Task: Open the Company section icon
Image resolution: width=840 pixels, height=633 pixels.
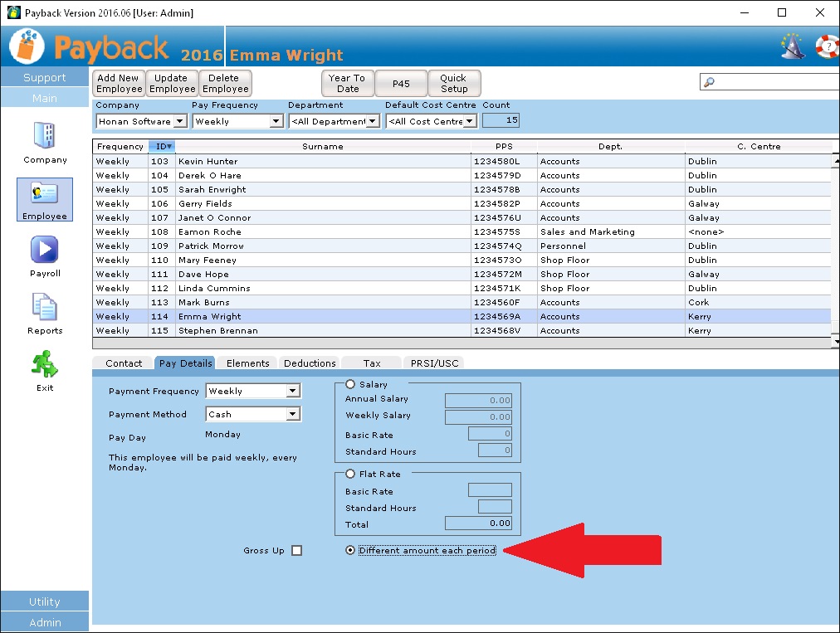Action: pos(45,137)
